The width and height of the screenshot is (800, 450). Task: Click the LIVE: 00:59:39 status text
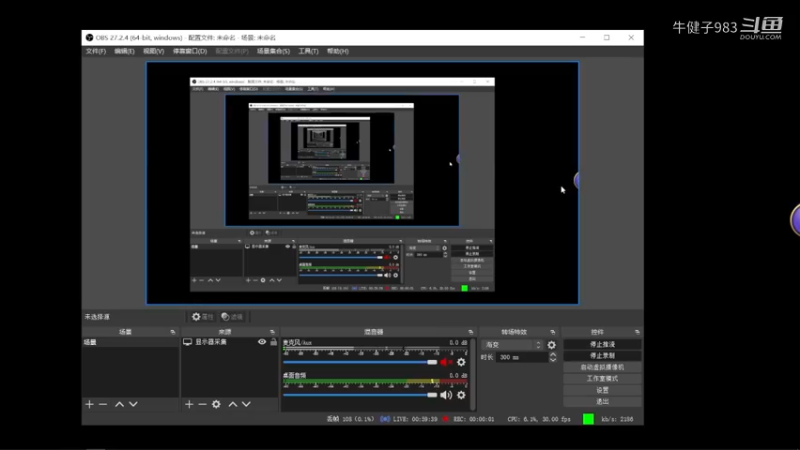(x=415, y=419)
